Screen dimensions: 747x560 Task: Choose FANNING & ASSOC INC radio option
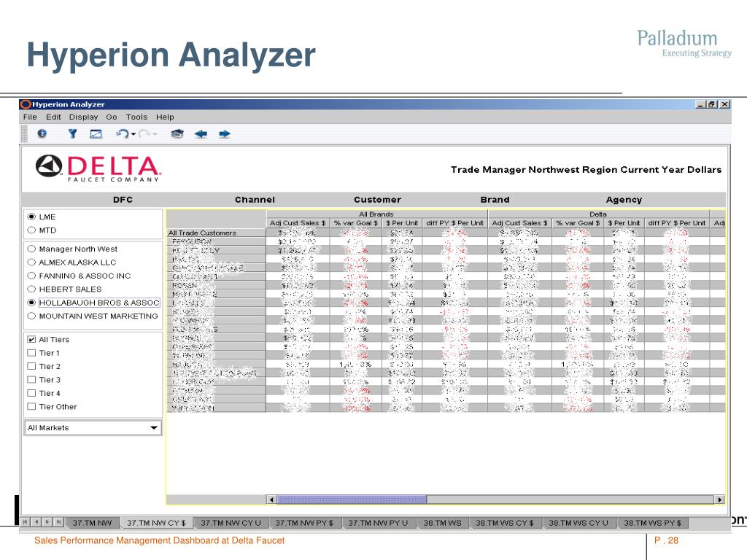click(x=31, y=275)
